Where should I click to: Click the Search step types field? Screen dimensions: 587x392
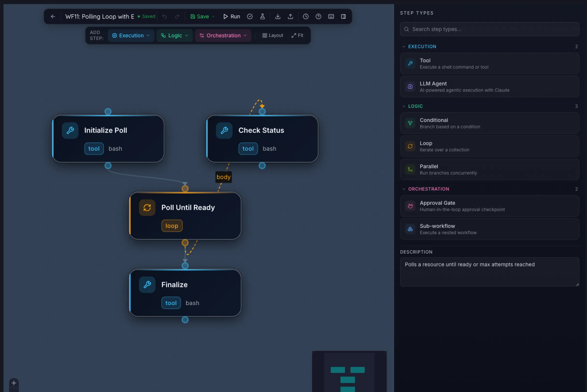coord(489,29)
